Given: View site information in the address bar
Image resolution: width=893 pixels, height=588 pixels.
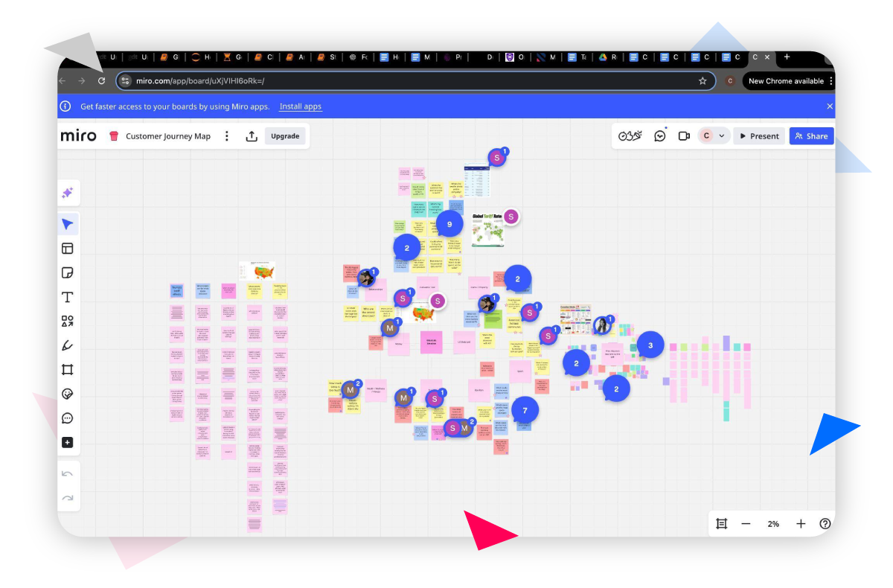Looking at the screenshot, I should pyautogui.click(x=125, y=81).
